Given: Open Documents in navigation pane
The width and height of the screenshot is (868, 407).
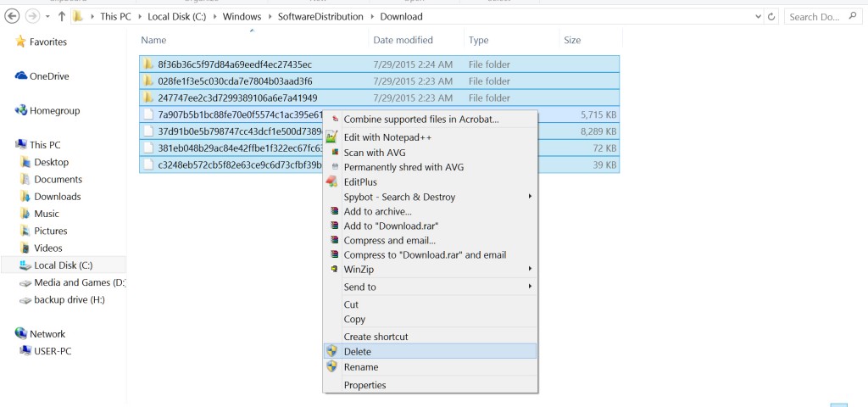Looking at the screenshot, I should point(58,180).
